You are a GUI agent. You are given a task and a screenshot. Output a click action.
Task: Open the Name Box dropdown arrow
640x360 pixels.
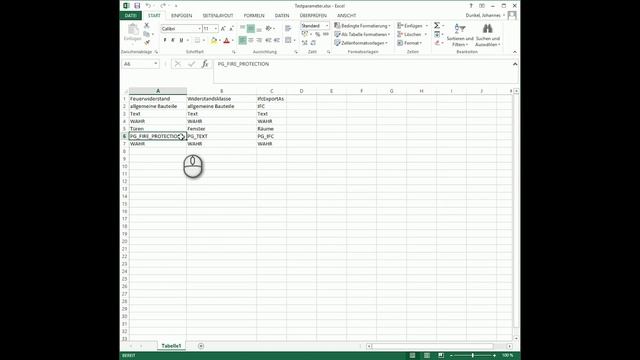[156, 64]
